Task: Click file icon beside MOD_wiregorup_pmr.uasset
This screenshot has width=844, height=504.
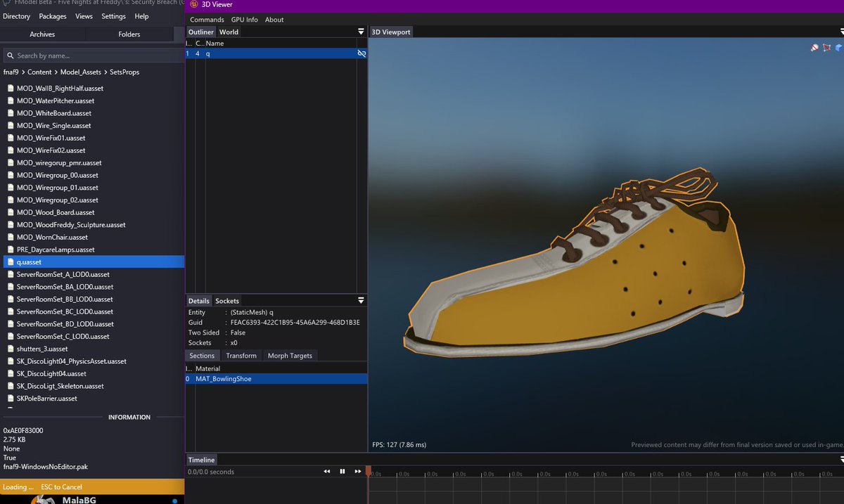Action: click(x=10, y=163)
